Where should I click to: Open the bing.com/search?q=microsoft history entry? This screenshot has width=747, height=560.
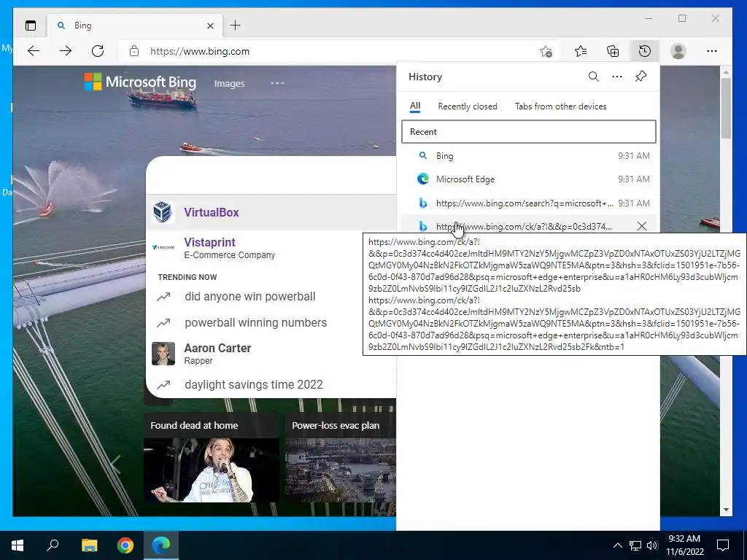click(x=529, y=203)
